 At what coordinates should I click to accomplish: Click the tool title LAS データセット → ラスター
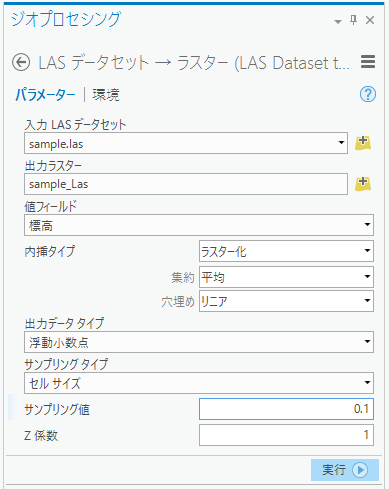(193, 63)
